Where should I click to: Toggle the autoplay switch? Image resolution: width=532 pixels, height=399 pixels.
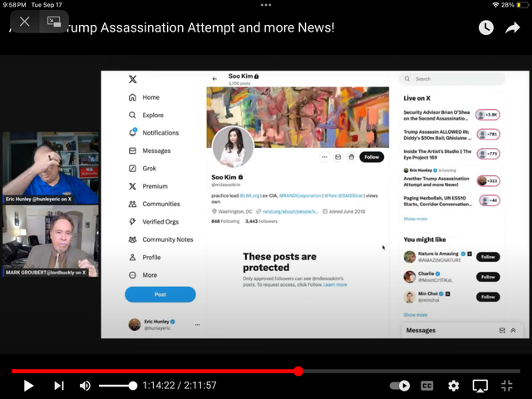[x=400, y=386]
